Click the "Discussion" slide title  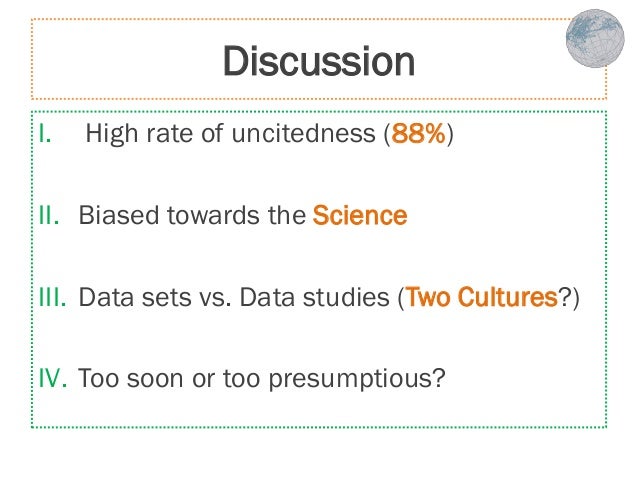pos(318,62)
